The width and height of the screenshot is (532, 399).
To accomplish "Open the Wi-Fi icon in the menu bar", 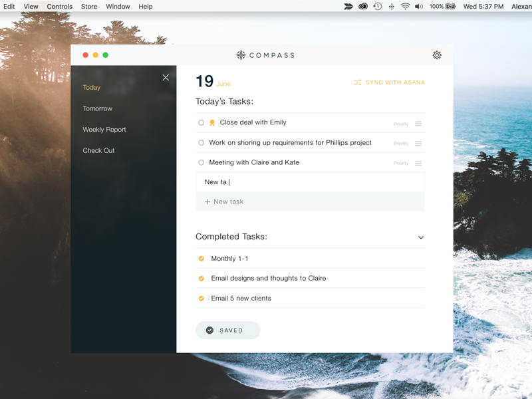I will click(x=405, y=7).
